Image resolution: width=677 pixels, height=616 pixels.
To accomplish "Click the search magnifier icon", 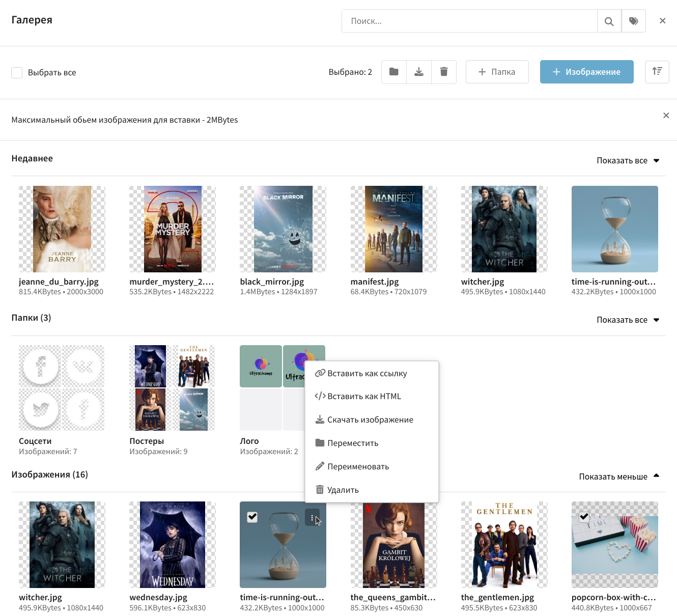I will [609, 21].
